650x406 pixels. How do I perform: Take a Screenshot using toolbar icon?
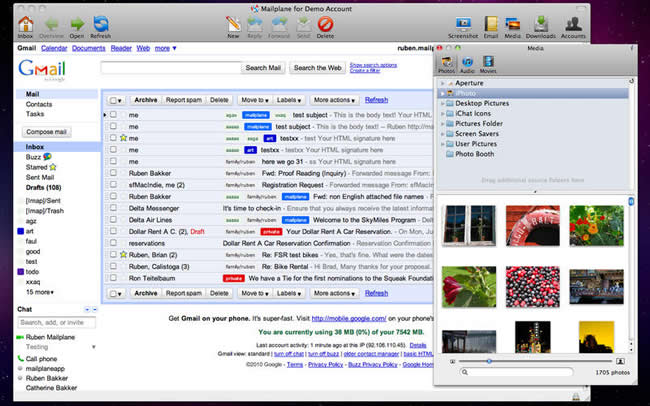[465, 23]
